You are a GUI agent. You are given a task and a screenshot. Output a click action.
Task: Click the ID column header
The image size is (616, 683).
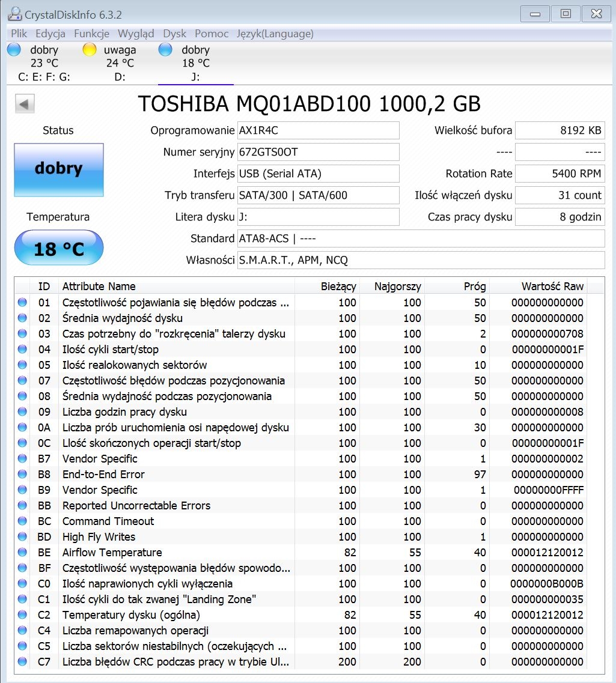pos(44,286)
